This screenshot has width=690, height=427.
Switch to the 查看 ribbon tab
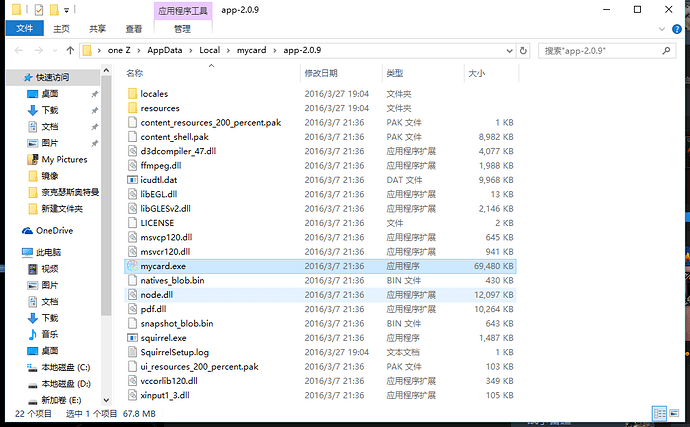(x=132, y=29)
